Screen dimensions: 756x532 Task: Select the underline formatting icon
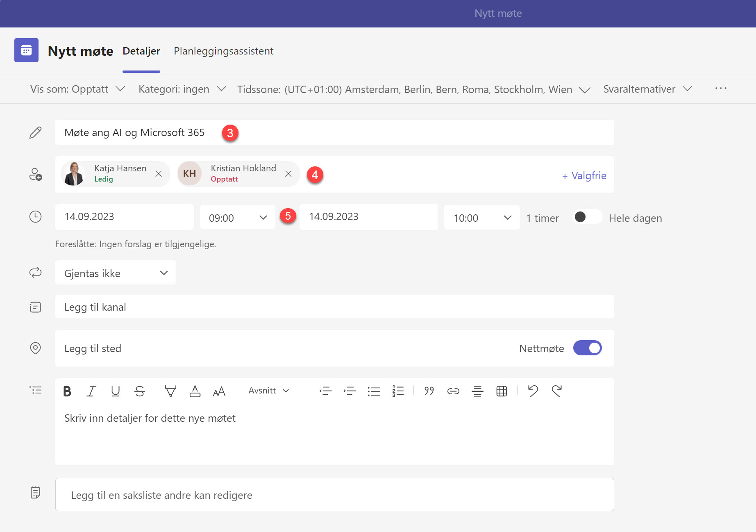(x=115, y=391)
